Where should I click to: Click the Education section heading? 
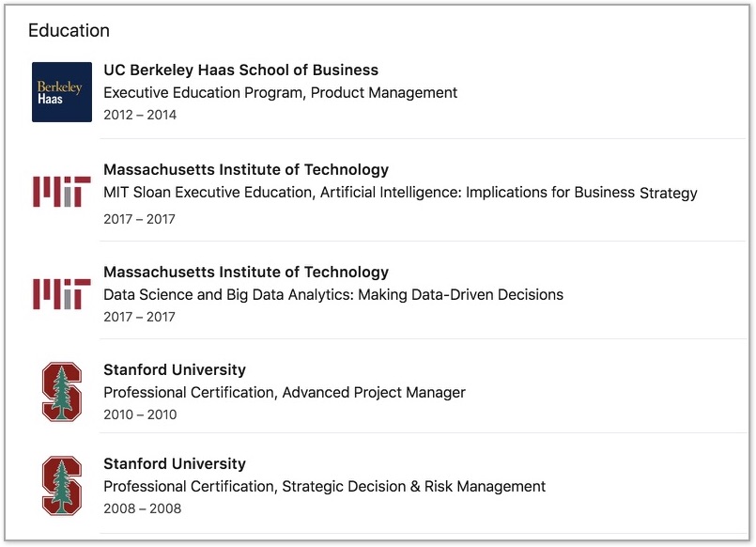(x=69, y=30)
